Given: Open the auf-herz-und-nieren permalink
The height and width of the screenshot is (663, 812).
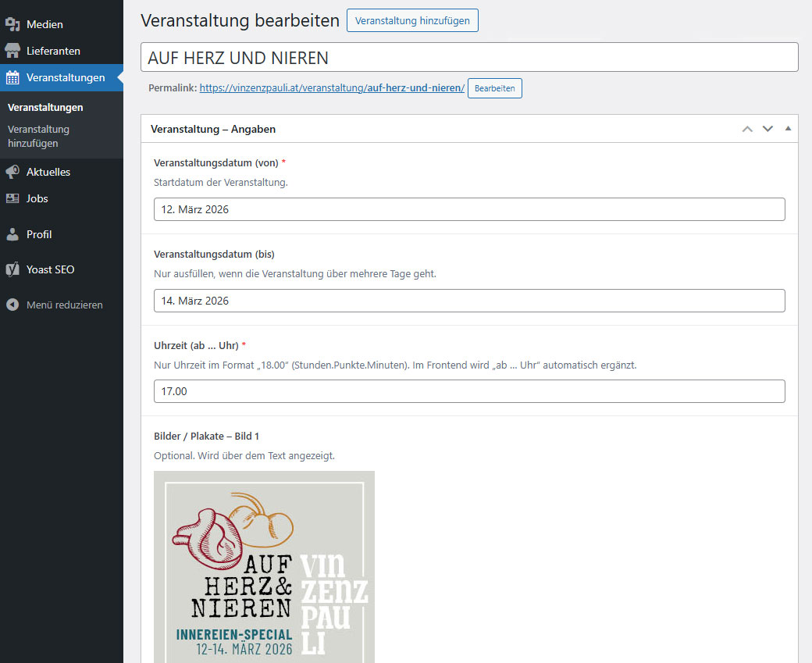Looking at the screenshot, I should point(332,88).
